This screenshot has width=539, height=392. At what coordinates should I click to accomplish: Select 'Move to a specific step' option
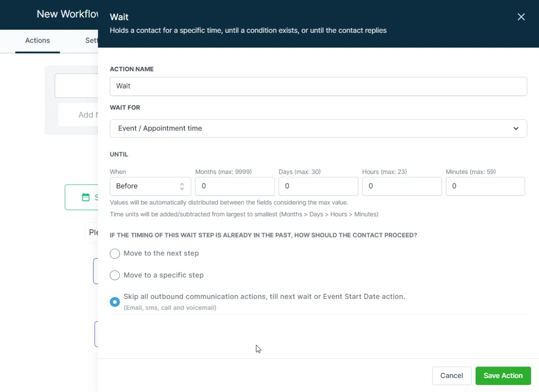(115, 275)
